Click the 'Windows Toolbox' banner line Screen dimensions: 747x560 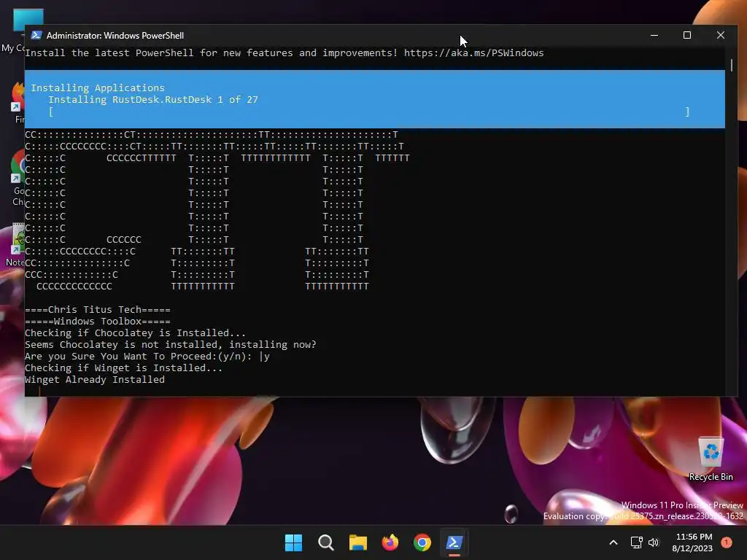[x=98, y=322]
